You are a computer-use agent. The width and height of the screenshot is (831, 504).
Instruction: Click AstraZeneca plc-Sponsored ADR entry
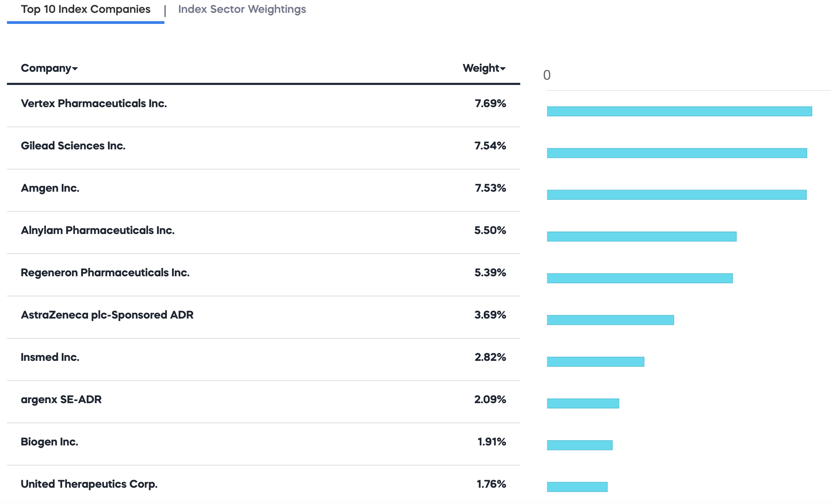107,315
